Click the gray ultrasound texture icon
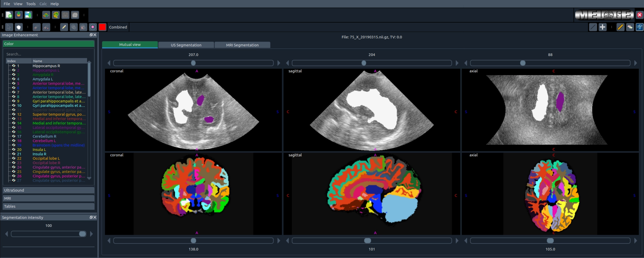 (65, 15)
